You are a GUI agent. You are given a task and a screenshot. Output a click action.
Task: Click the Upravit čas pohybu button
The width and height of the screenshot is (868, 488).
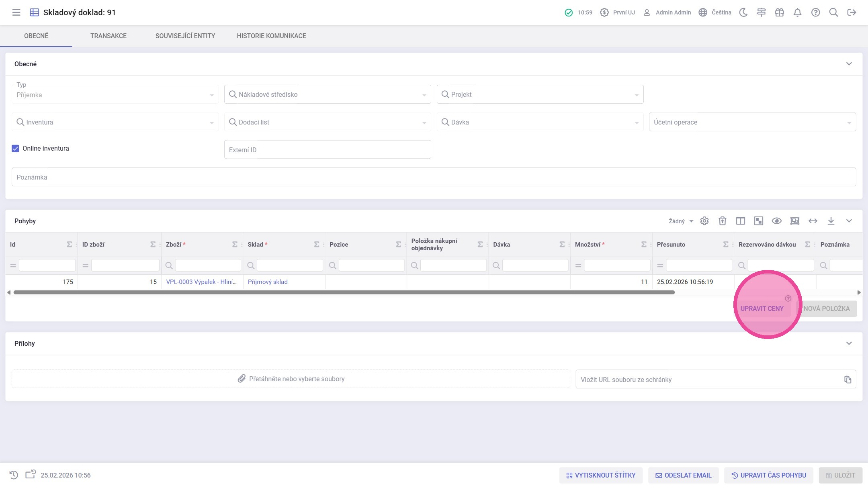click(768, 475)
